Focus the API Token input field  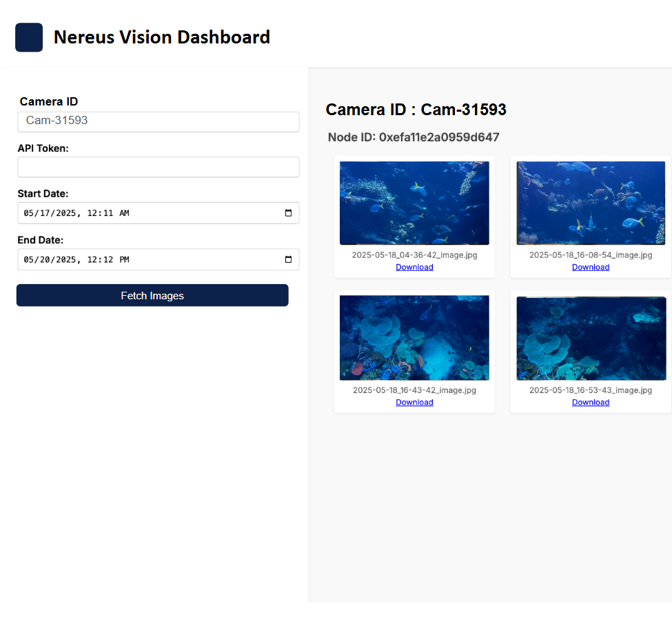click(158, 167)
